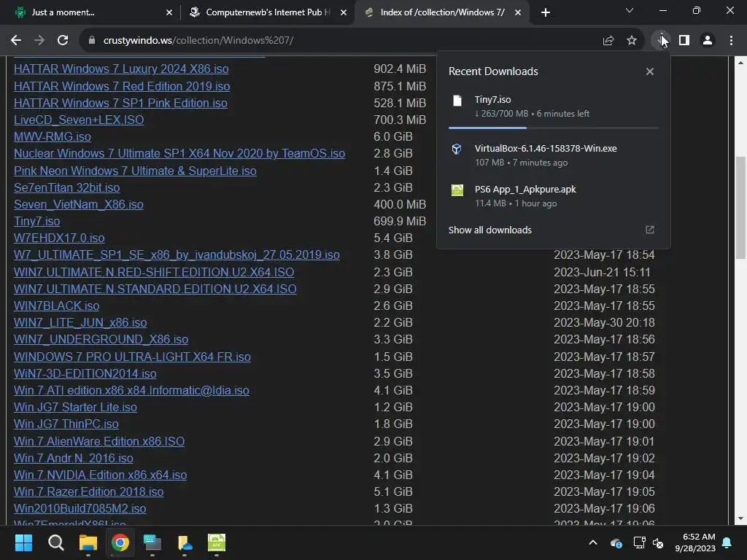
Task: Close the Recent Downloads popup
Action: [650, 71]
